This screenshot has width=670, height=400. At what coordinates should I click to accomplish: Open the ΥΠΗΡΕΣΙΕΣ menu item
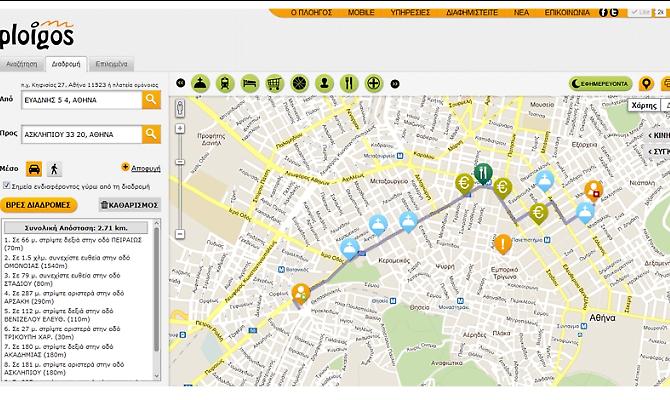coord(410,13)
